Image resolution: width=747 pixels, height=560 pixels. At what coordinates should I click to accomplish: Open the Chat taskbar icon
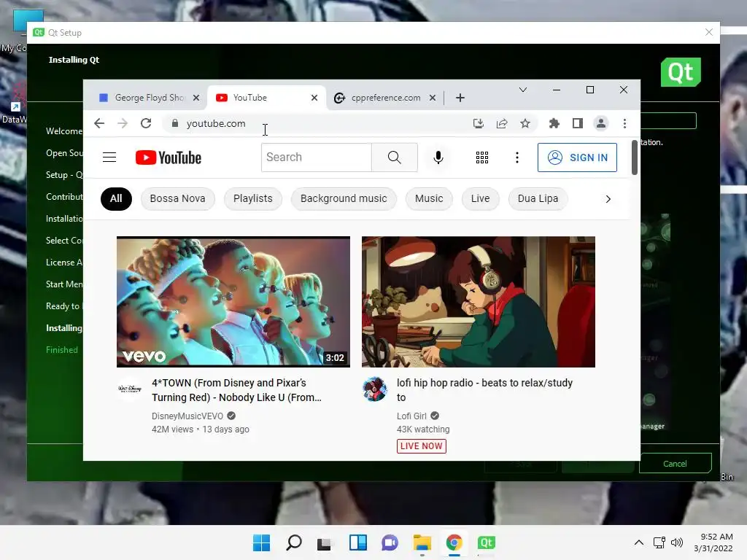390,542
